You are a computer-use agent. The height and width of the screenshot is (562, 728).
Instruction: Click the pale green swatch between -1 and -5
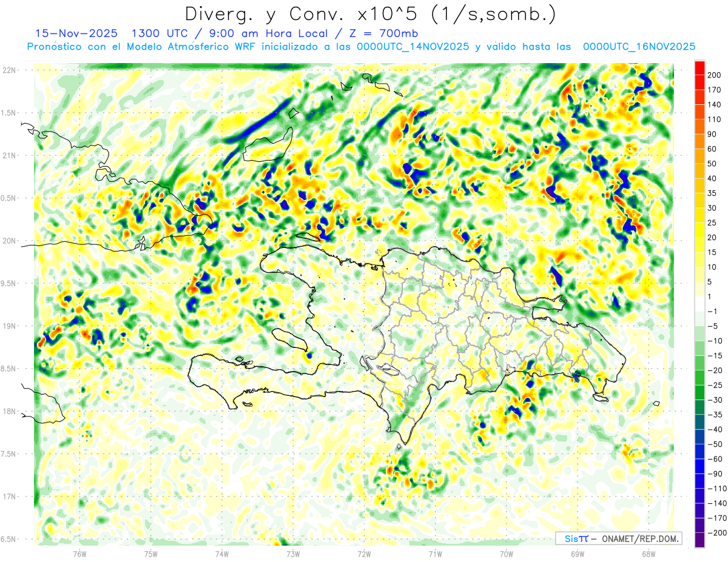coord(699,319)
